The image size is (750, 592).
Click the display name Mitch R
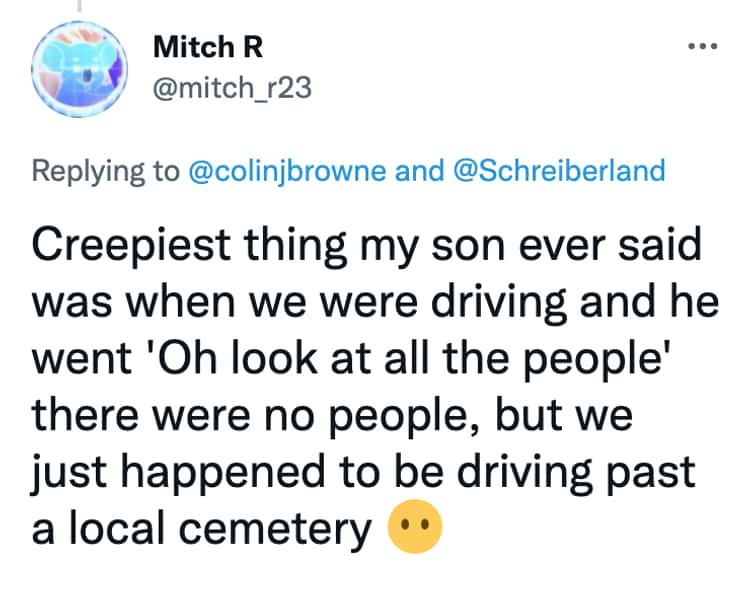click(204, 47)
